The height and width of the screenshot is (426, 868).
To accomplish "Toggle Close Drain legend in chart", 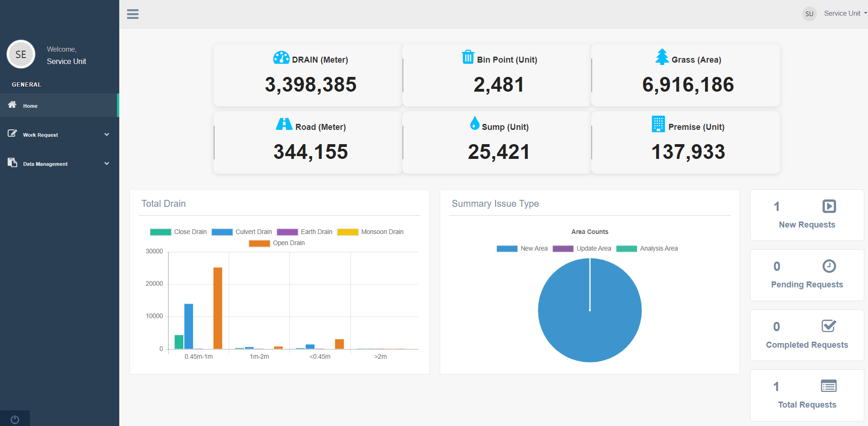I will point(178,232).
